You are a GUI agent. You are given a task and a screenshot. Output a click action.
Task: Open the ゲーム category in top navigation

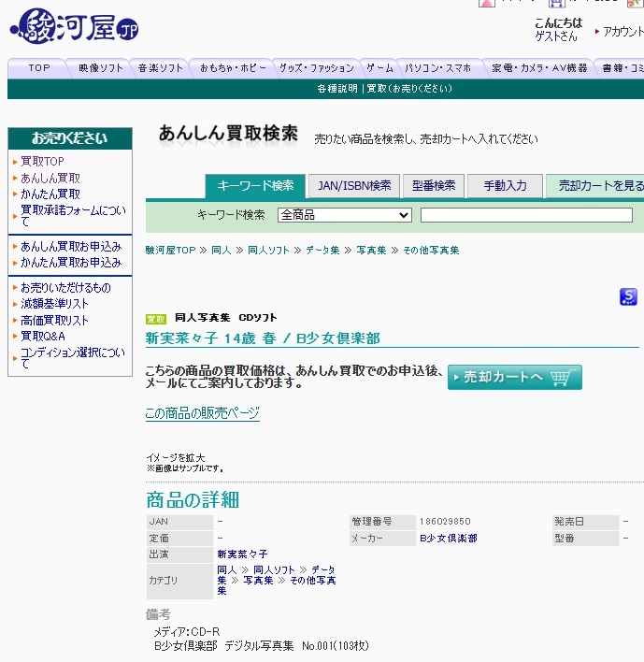(379, 68)
